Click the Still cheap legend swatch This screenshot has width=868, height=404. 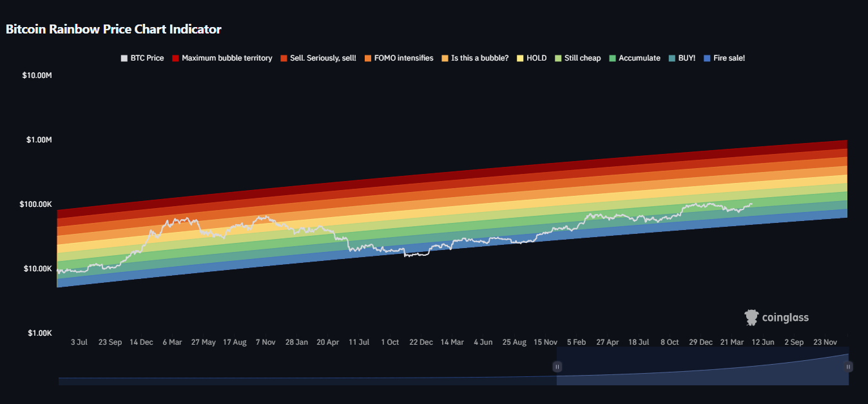tap(558, 58)
